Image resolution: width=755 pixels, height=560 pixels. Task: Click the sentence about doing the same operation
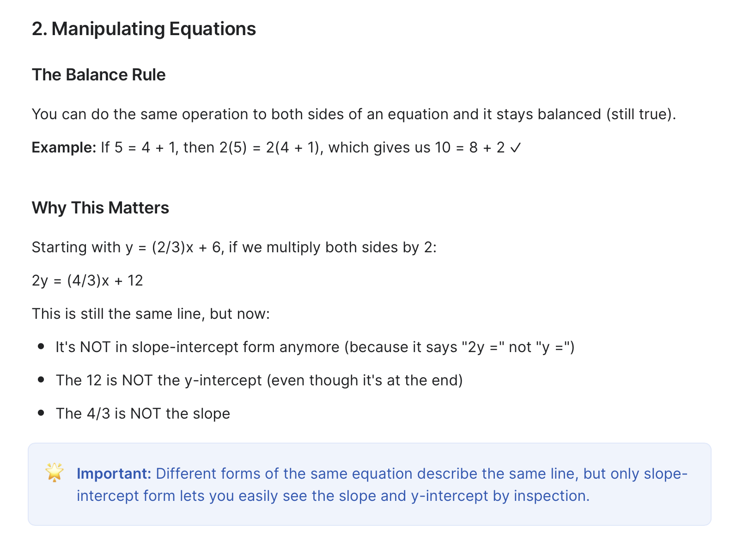353,114
